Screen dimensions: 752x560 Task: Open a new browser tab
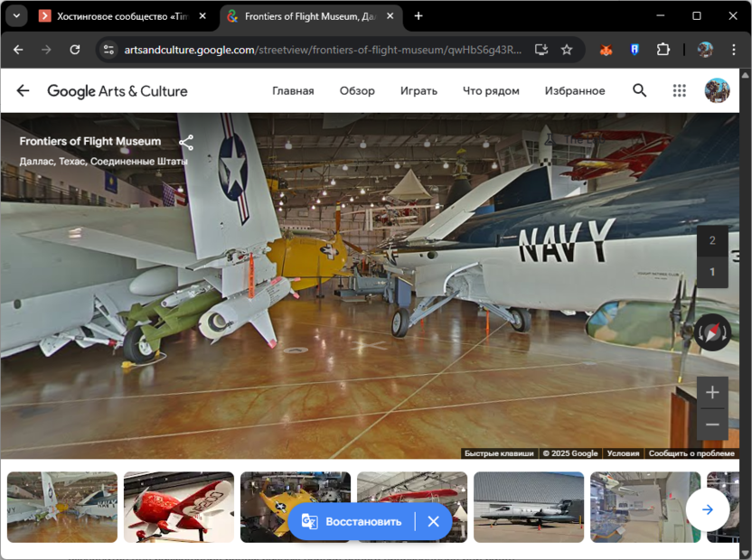pyautogui.click(x=418, y=16)
